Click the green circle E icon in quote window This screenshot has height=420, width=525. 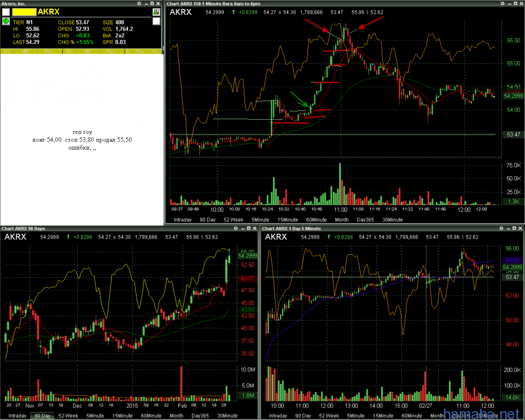coord(5,21)
